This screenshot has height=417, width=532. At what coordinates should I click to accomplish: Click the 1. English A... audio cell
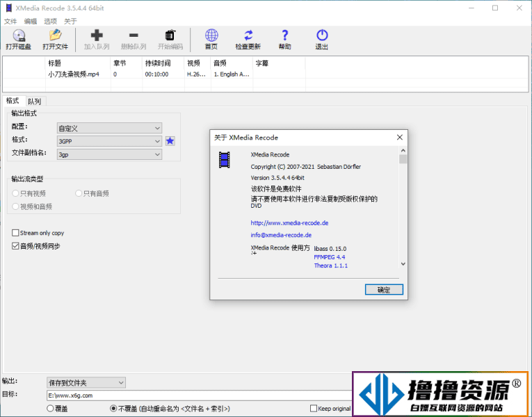(232, 74)
